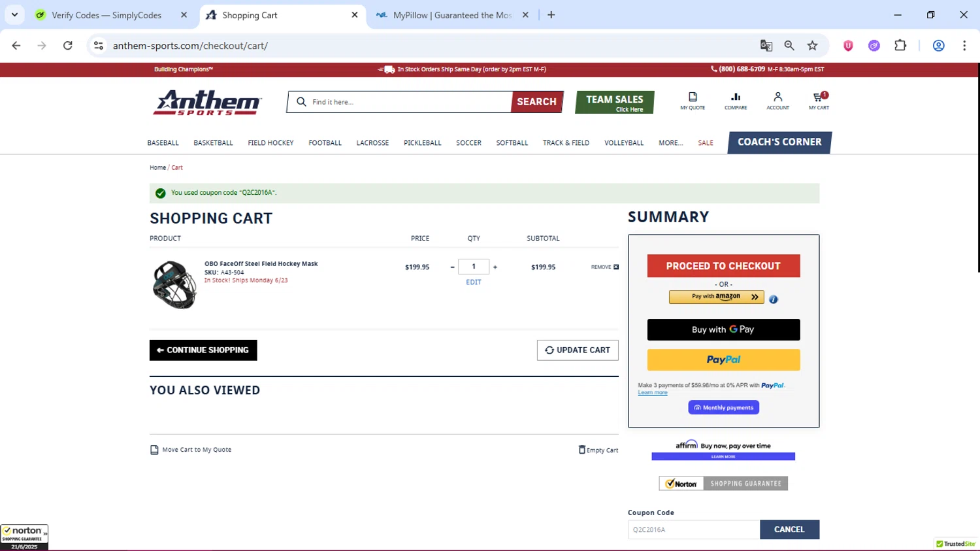This screenshot has width=980, height=551.
Task: Open the Chrome profile icon
Action: tap(938, 46)
